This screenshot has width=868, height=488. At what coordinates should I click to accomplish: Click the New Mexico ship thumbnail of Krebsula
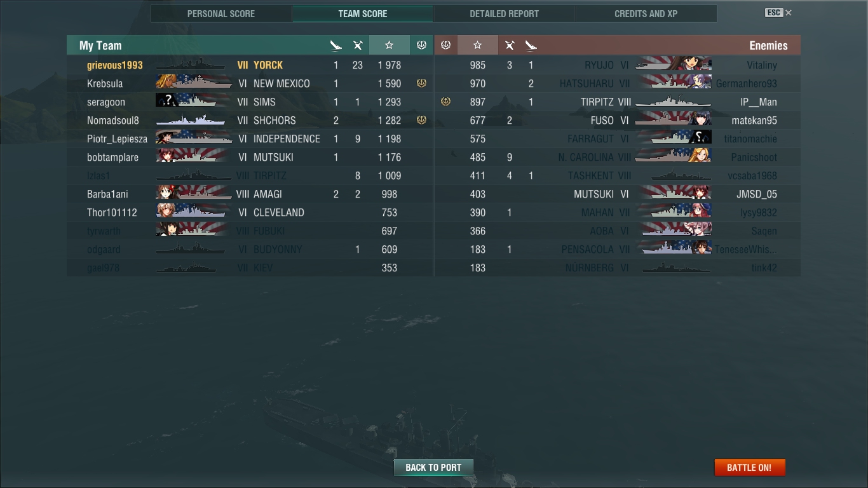[194, 83]
